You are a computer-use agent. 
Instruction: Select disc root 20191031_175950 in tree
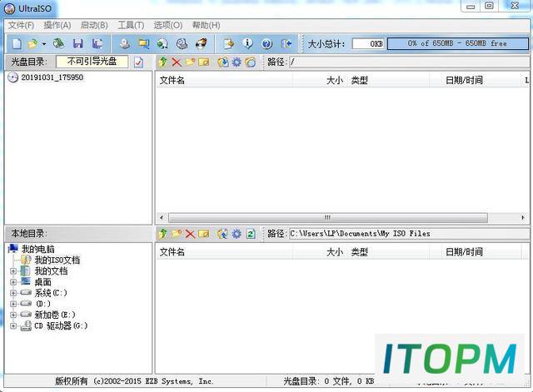pyautogui.click(x=52, y=77)
